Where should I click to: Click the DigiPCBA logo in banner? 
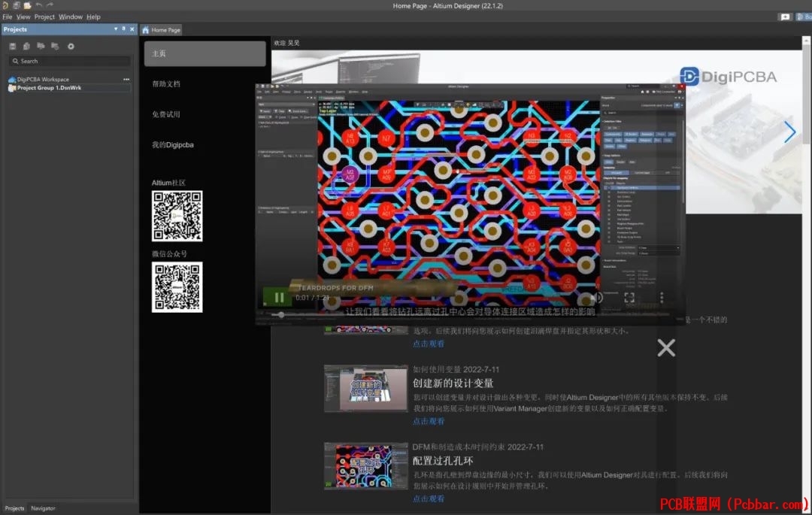[x=728, y=77]
